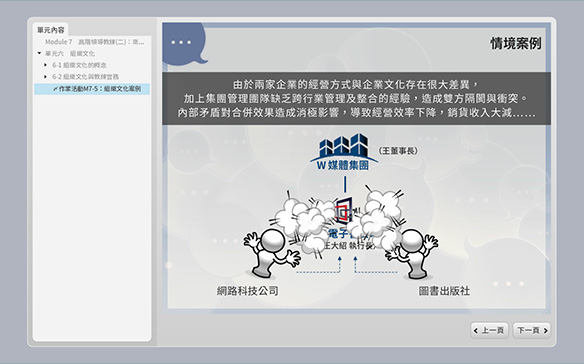Click the figure above 圖書出版社

coord(412,254)
